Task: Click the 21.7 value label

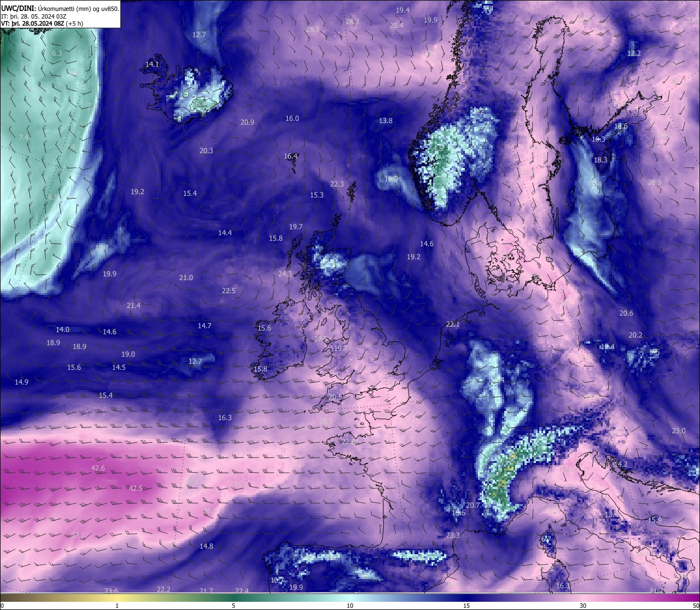Action: [x=206, y=591]
